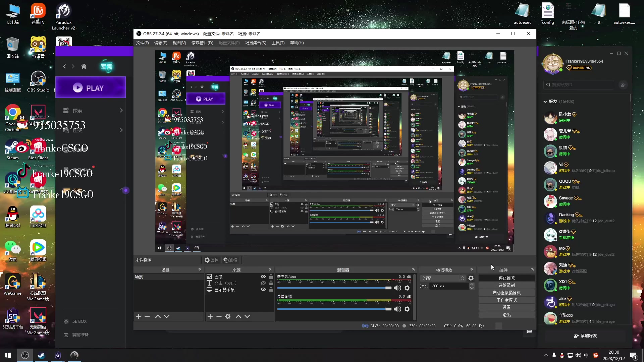
Task: Click the 开始录制 button
Action: pos(506,285)
